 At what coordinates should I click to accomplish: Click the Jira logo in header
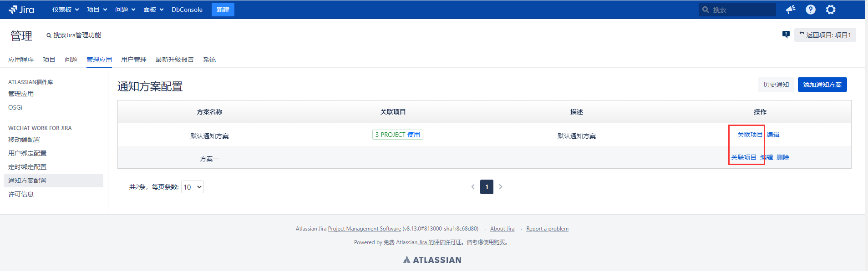click(x=21, y=10)
